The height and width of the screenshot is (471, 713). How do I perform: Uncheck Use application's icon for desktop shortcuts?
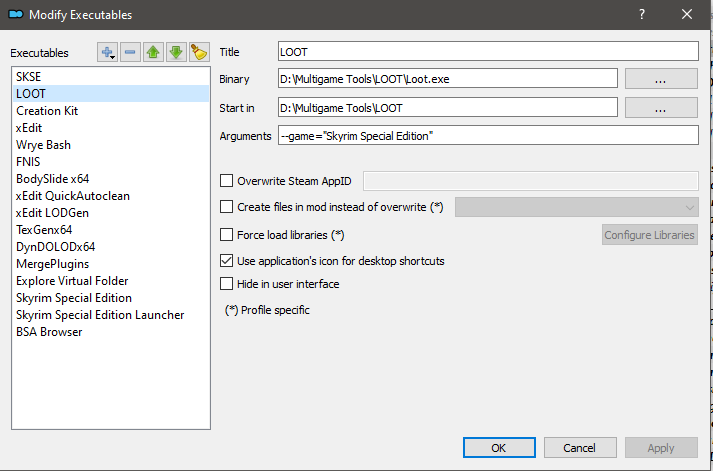(226, 261)
